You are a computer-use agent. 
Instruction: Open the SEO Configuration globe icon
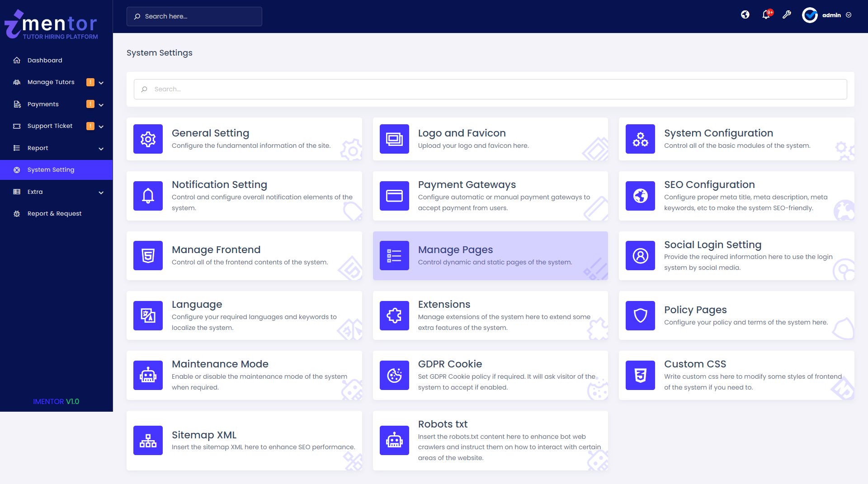pyautogui.click(x=640, y=196)
